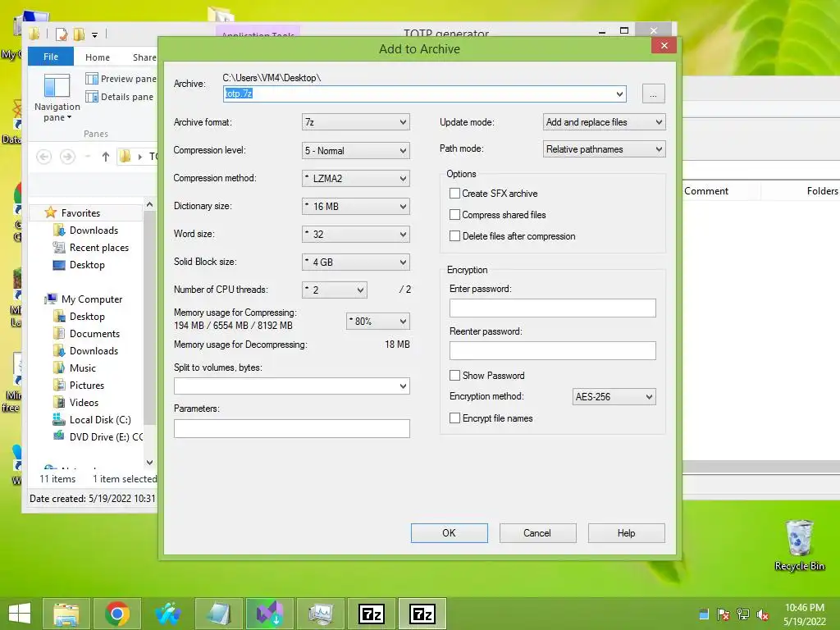Viewport: 840px width, 630px height.
Task: Open the Number of CPU threads dropdown
Action: [x=335, y=290]
